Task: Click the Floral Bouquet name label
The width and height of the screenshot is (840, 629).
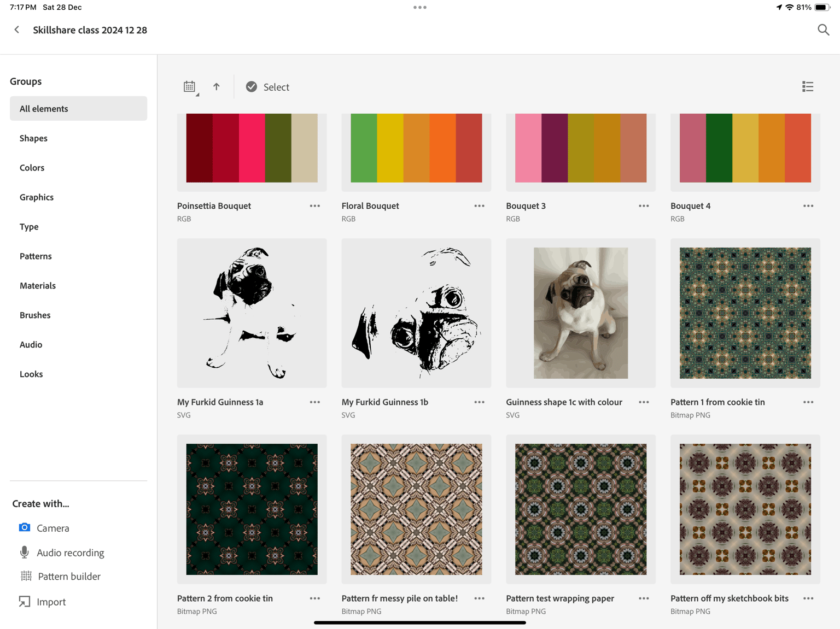Action: click(370, 206)
